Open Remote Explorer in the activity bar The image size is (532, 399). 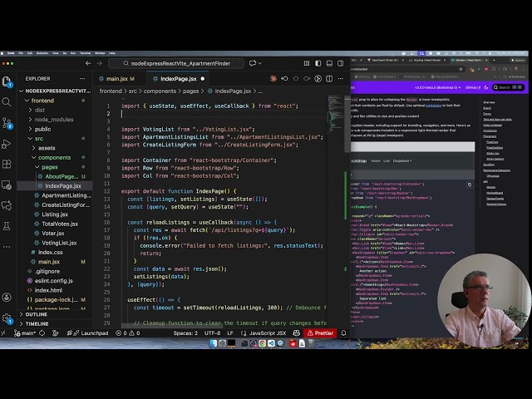[x=7, y=185]
